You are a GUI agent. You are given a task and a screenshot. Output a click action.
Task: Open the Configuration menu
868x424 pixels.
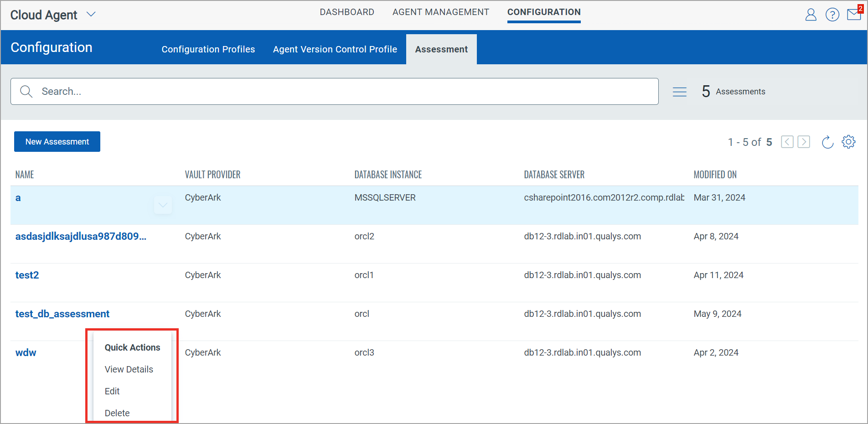(544, 12)
